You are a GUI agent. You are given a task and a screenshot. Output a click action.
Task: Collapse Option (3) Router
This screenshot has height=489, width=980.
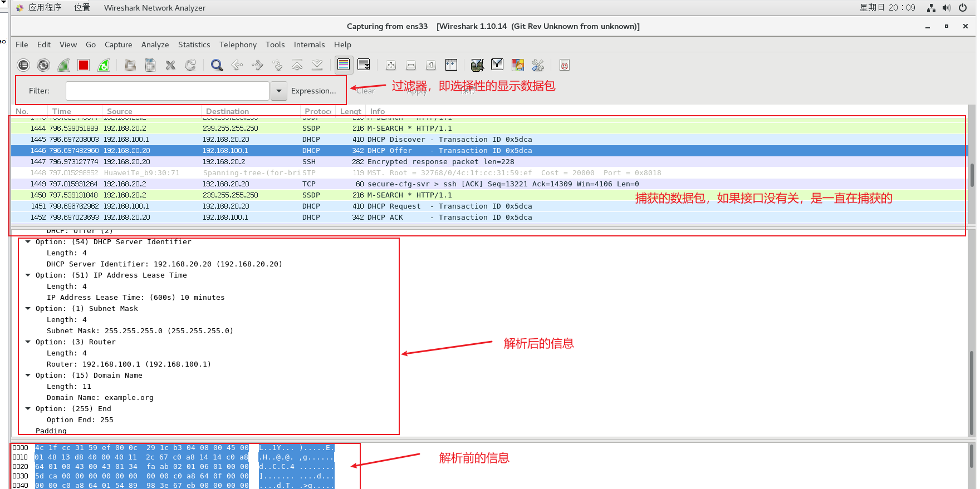28,342
